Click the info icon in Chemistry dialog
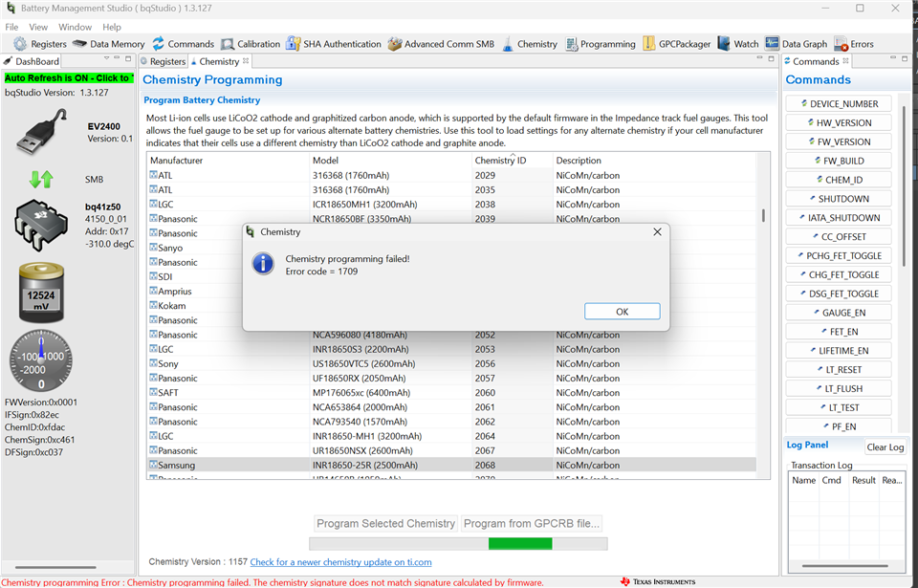The height and width of the screenshot is (588, 918). (263, 264)
